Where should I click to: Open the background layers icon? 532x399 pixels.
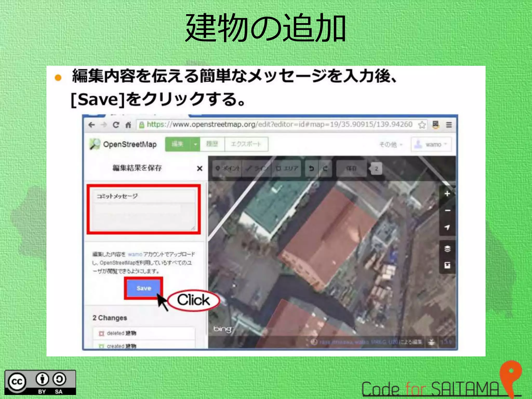(x=447, y=249)
